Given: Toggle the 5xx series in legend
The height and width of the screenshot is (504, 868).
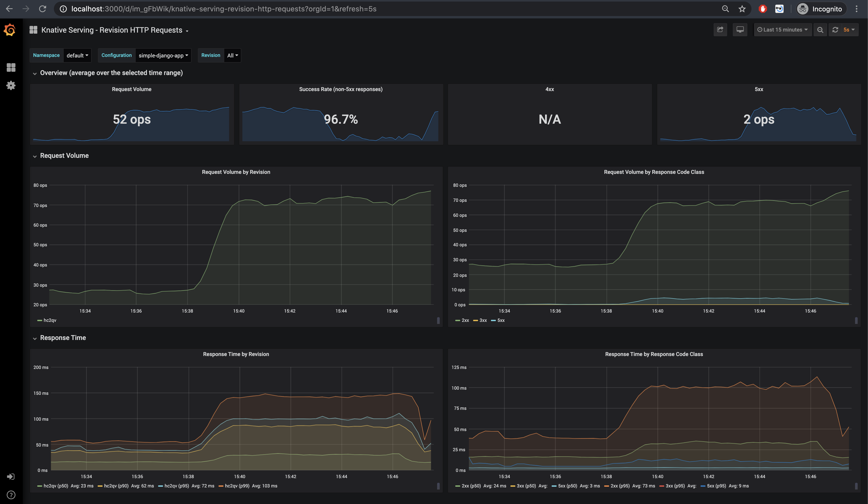Looking at the screenshot, I should coord(501,321).
